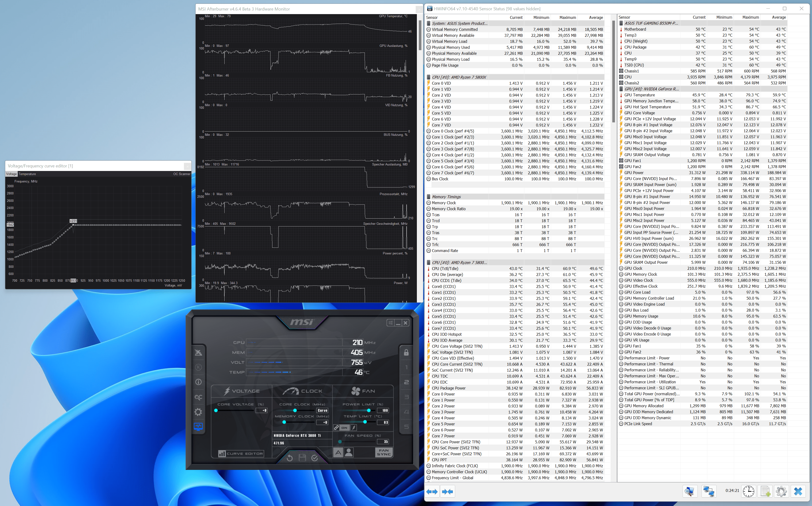Click the Core Voltage slider handle
The height and width of the screenshot is (506, 812).
click(x=216, y=410)
